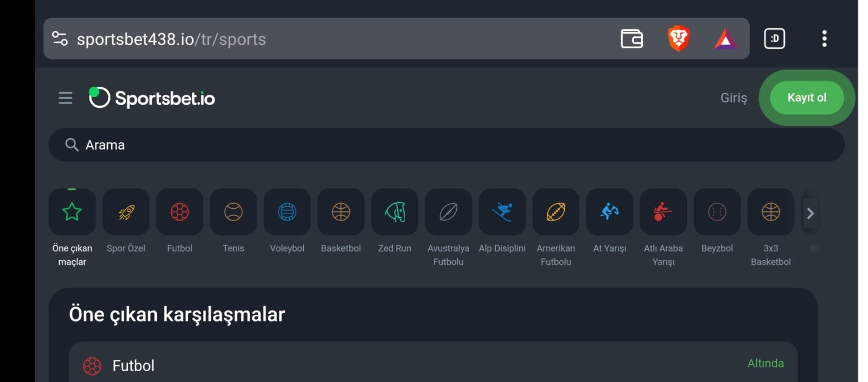Choose the Basketbol sport icon

point(341,212)
